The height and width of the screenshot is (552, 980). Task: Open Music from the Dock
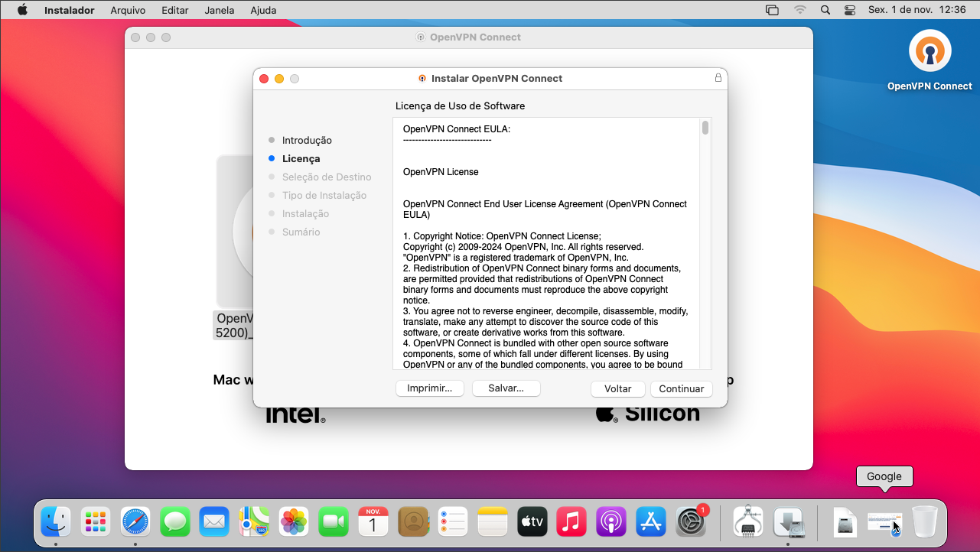click(x=572, y=521)
